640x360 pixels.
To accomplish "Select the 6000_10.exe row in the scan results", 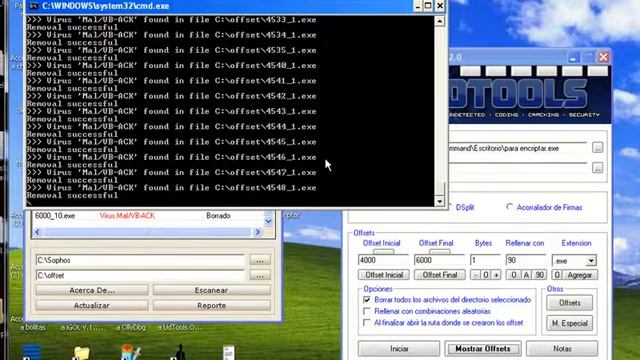I will click(x=149, y=216).
